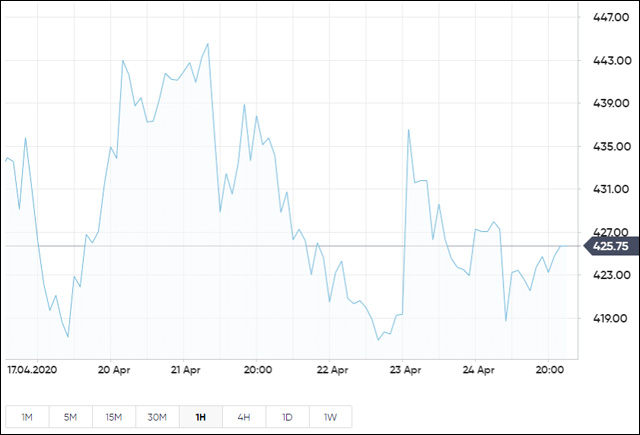
Task: Click the 425.75 current price tag
Action: click(609, 246)
